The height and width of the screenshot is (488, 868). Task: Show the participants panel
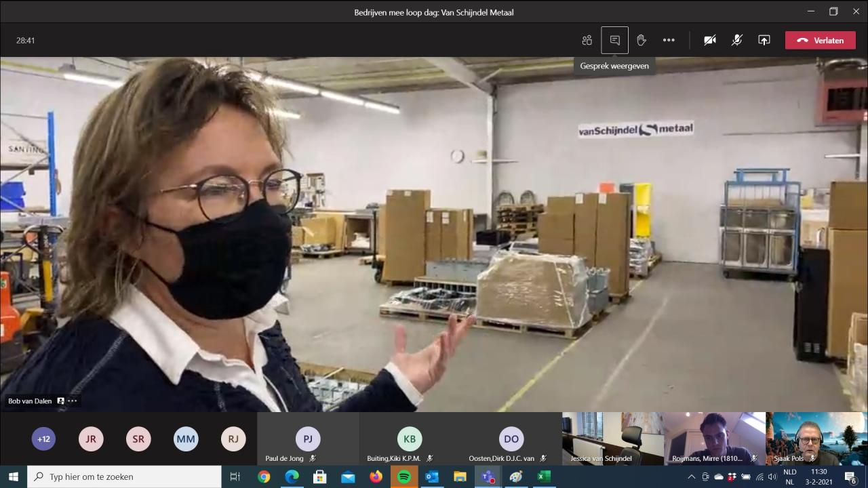(x=587, y=41)
